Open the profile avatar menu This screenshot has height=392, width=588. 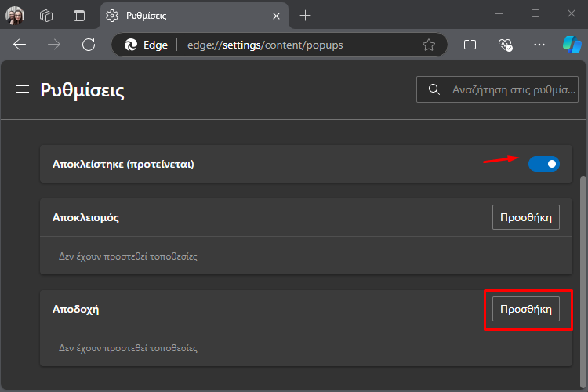tap(15, 16)
